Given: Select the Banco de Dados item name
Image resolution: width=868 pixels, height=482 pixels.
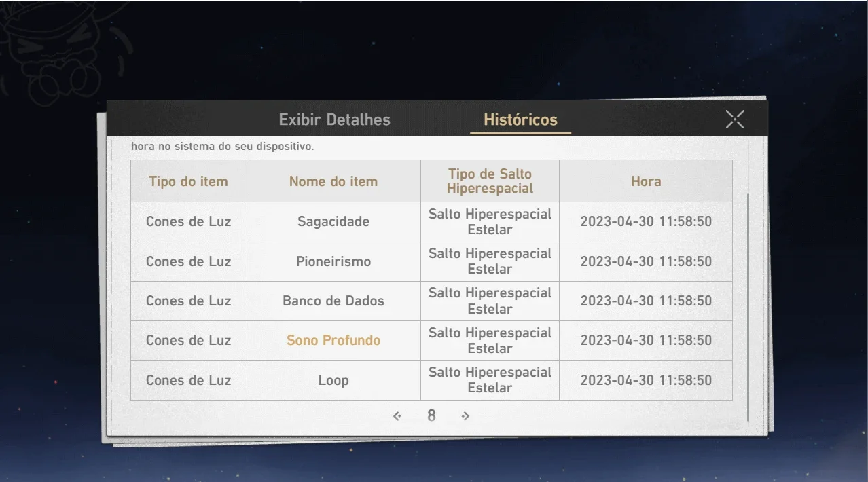Looking at the screenshot, I should pos(333,301).
